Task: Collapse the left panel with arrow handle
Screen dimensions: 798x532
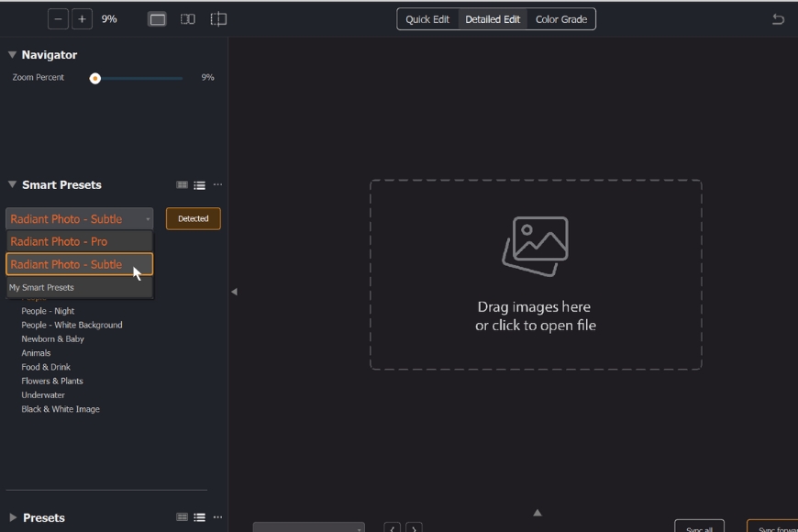Action: click(234, 292)
